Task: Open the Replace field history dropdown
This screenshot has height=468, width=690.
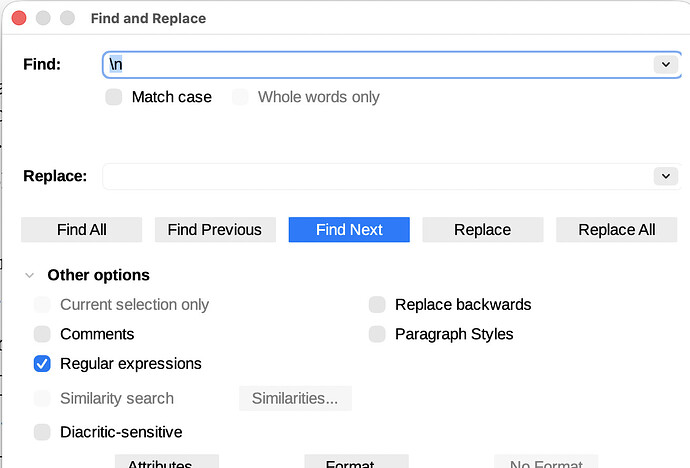Action: (665, 176)
